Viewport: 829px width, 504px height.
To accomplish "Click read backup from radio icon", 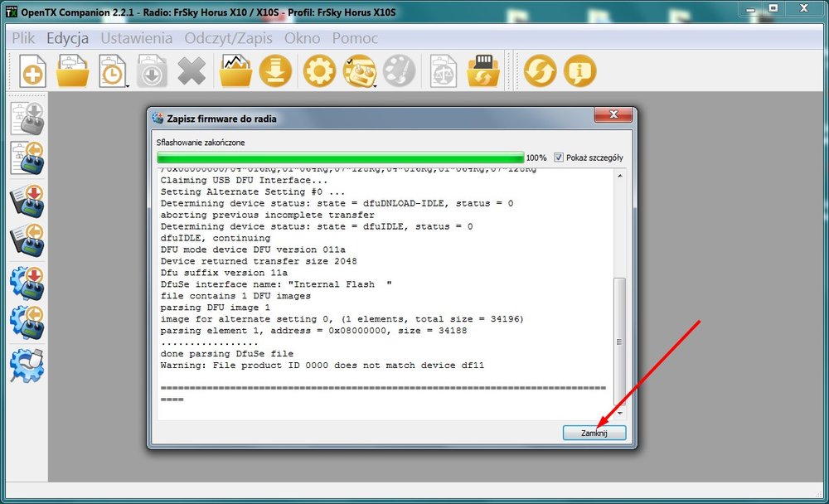I will pos(27,240).
